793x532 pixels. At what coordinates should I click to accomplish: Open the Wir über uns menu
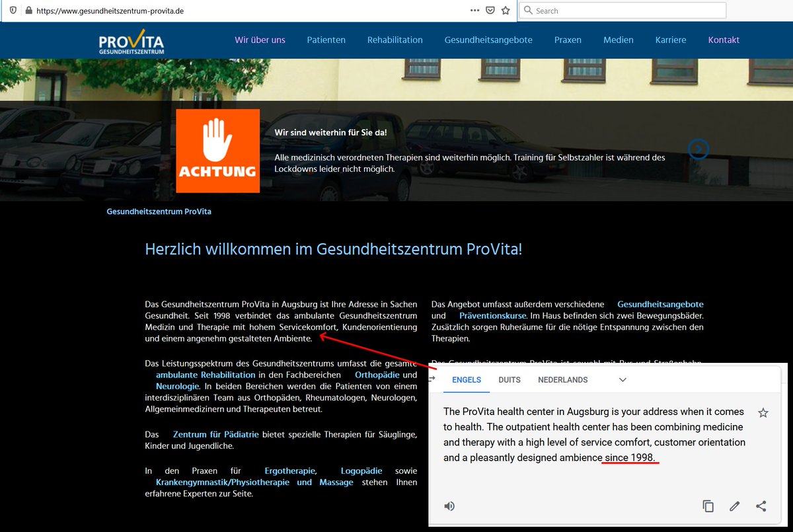(x=260, y=40)
